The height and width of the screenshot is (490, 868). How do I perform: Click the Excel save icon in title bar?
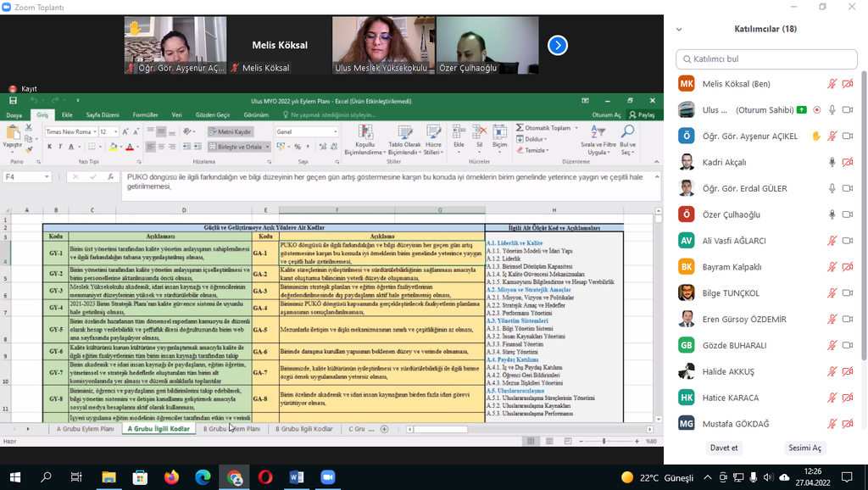coord(14,101)
